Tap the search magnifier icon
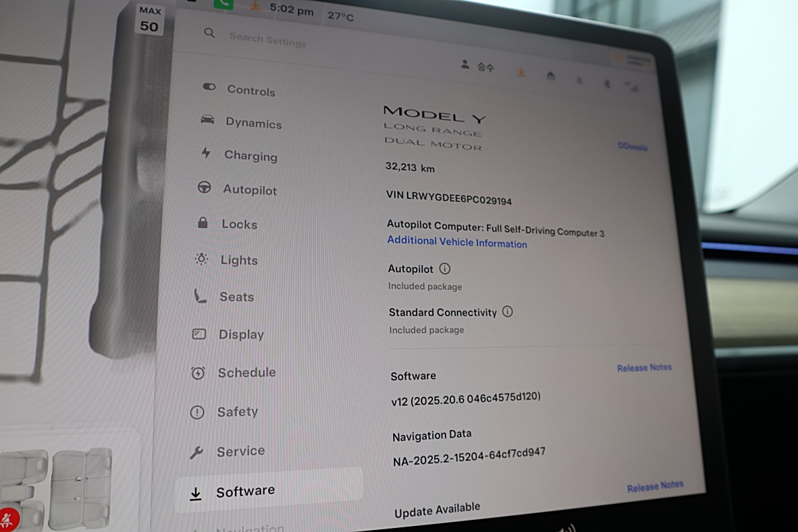Viewport: 798px width, 532px height. (209, 33)
